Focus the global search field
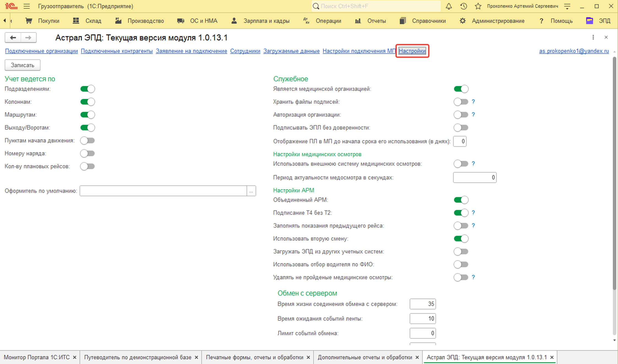 click(376, 6)
